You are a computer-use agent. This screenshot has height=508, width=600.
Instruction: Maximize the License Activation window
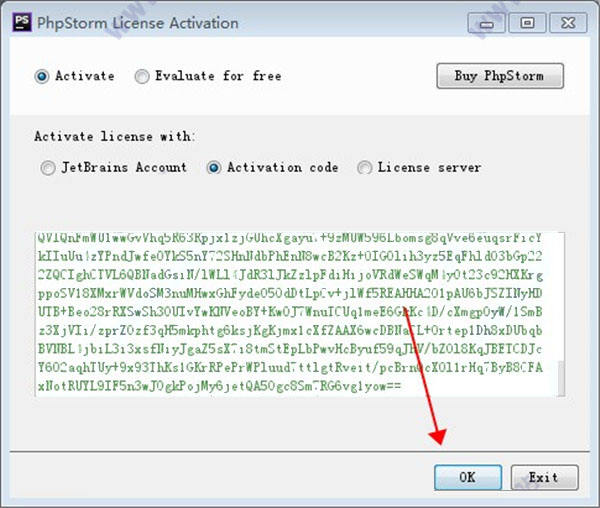tap(527, 23)
